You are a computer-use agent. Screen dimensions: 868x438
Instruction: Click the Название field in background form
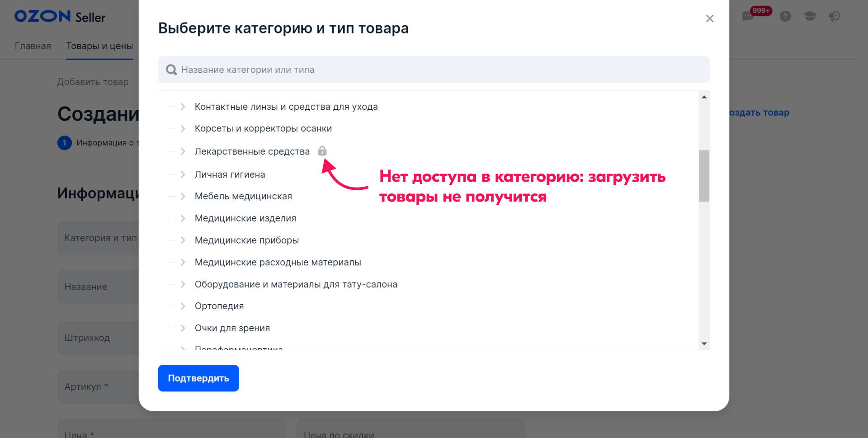98,287
